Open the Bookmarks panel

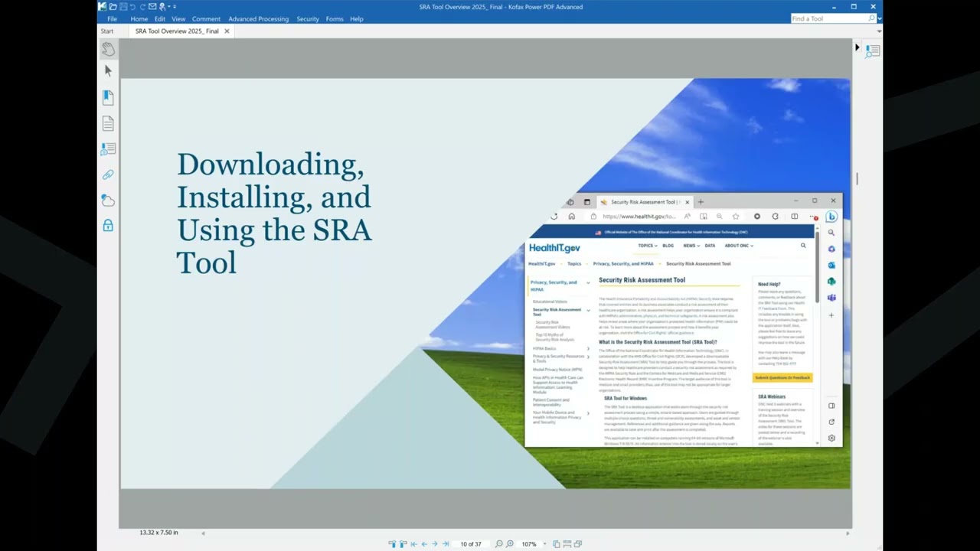click(108, 97)
